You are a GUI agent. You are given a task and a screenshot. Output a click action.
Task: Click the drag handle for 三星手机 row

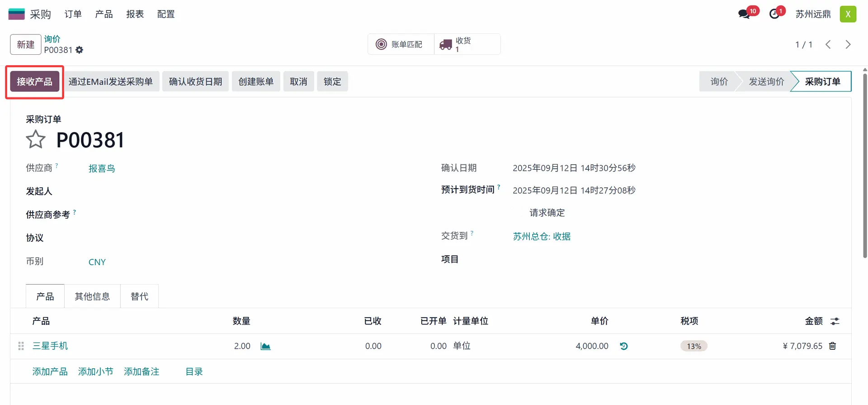(x=21, y=346)
